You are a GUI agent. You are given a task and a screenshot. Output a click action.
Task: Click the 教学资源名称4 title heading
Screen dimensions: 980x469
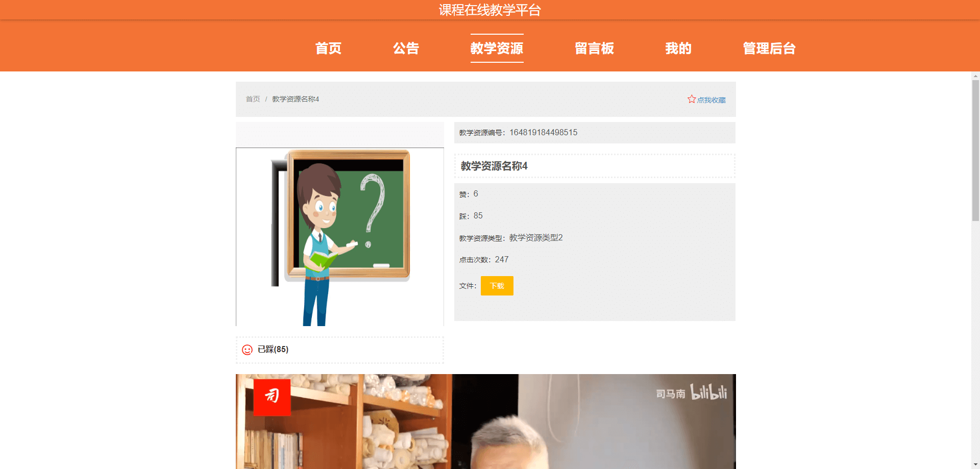[x=494, y=166]
